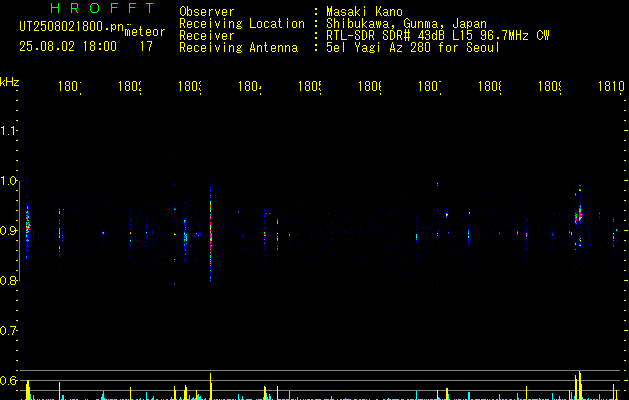Click the 0.7 kHz axis label

click(8, 331)
